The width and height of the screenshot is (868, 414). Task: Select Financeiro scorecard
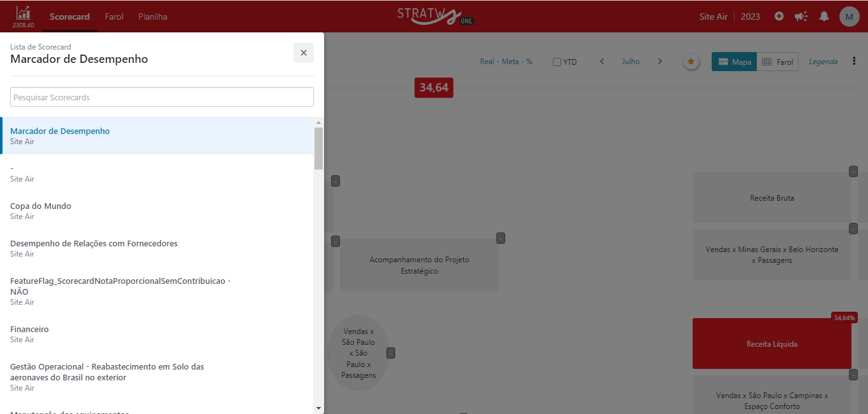point(158,334)
